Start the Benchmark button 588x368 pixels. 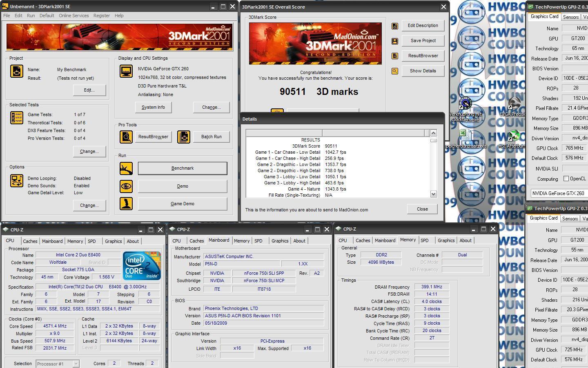pos(183,168)
